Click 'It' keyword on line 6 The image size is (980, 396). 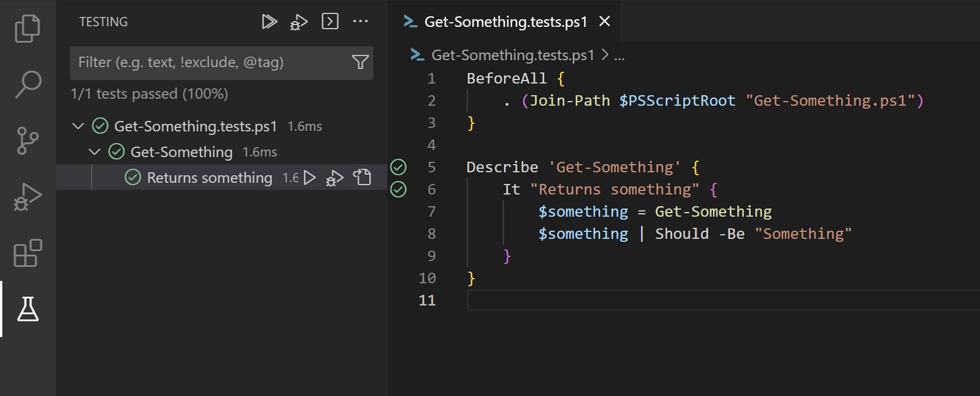[512, 189]
